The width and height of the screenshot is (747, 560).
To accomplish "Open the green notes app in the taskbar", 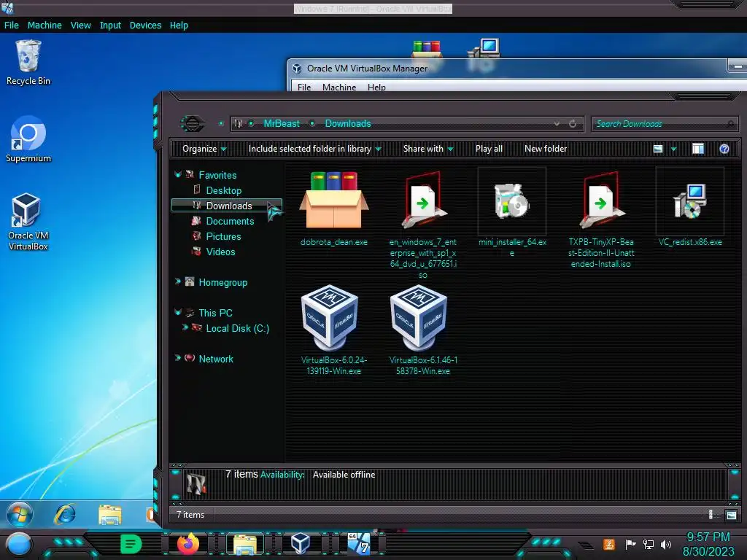I will (x=131, y=544).
